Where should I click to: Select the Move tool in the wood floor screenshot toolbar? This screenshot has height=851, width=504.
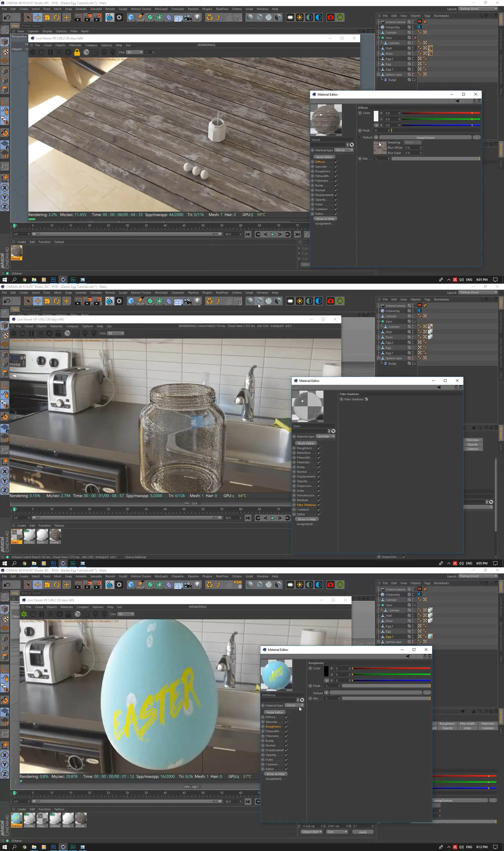pyautogui.click(x=38, y=17)
